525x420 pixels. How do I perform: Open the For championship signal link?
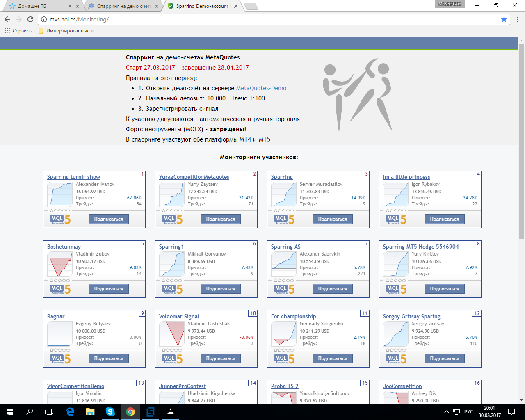[x=293, y=317]
